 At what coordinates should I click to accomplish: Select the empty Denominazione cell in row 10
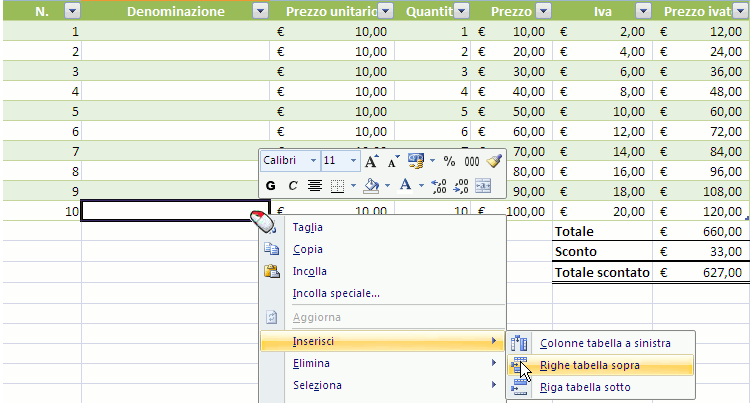coord(175,211)
